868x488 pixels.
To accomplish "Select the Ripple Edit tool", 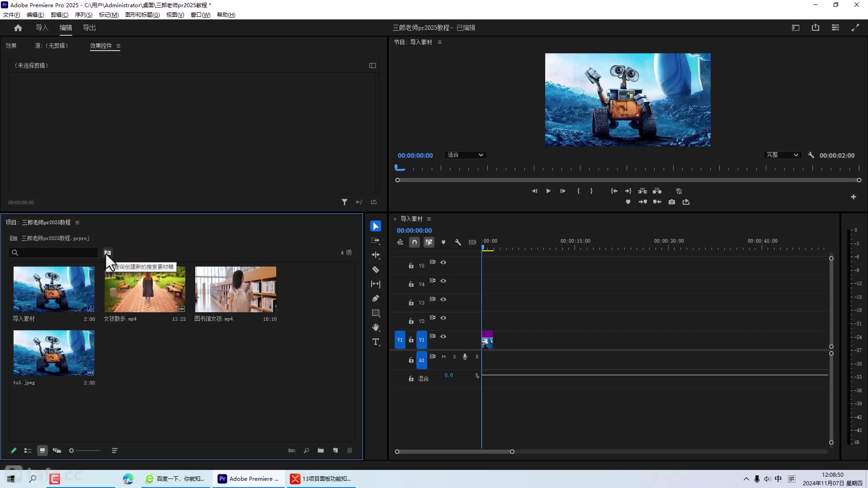I will (x=376, y=255).
